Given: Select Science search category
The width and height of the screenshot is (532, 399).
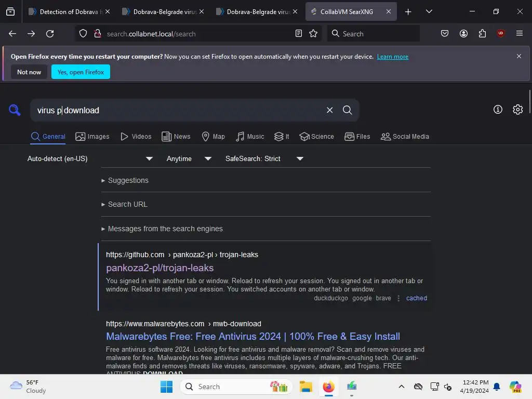Looking at the screenshot, I should [316, 137].
